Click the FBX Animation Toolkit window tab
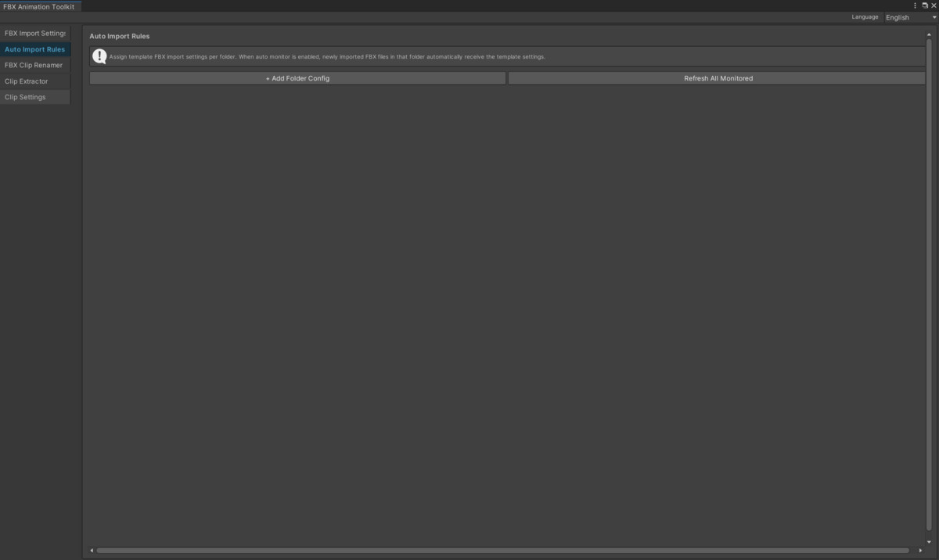This screenshot has width=939, height=560. point(39,6)
